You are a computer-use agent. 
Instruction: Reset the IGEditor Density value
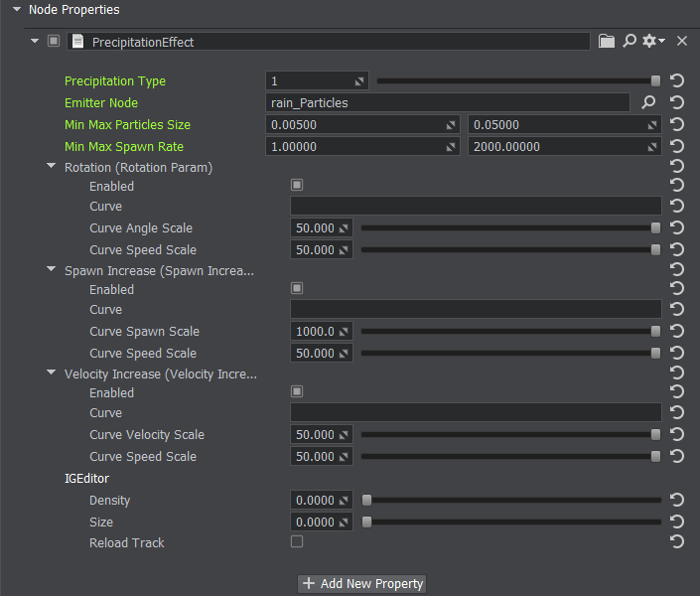[x=677, y=501]
